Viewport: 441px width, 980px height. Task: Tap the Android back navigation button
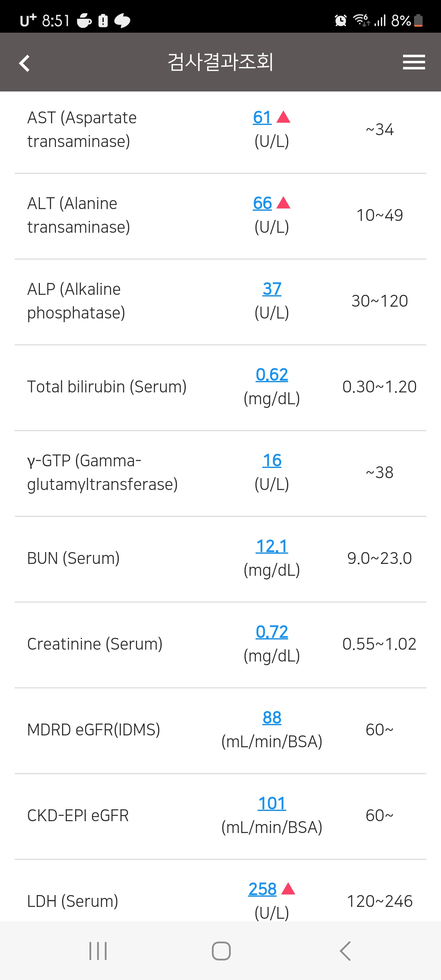[345, 951]
